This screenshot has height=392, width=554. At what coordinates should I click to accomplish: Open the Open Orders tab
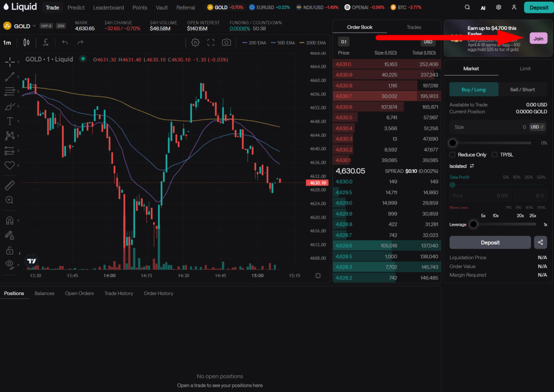click(79, 293)
